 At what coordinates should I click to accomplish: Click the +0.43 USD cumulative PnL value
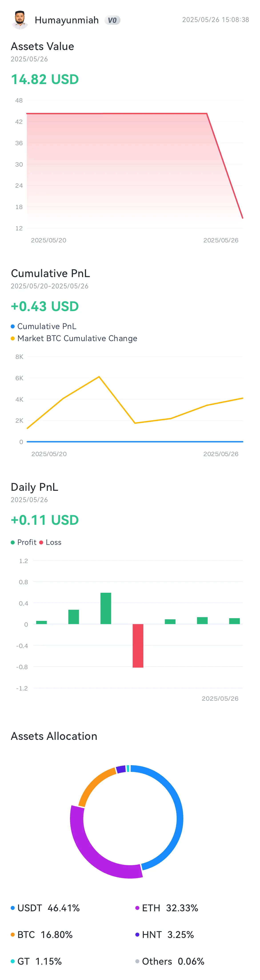tap(45, 306)
